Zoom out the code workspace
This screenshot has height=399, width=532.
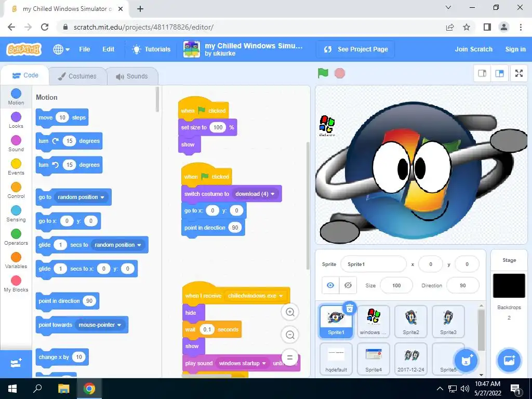click(x=290, y=335)
